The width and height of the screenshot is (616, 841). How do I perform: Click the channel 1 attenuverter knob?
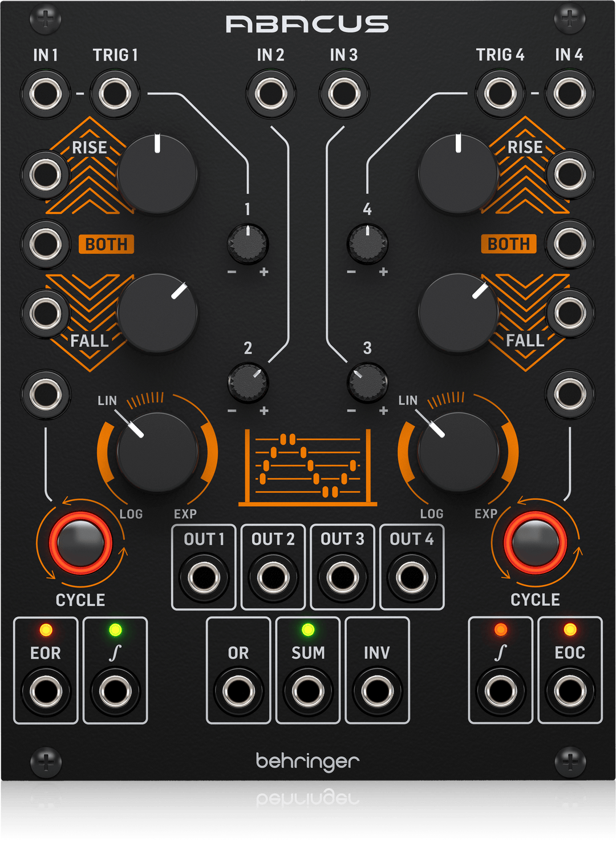click(248, 244)
